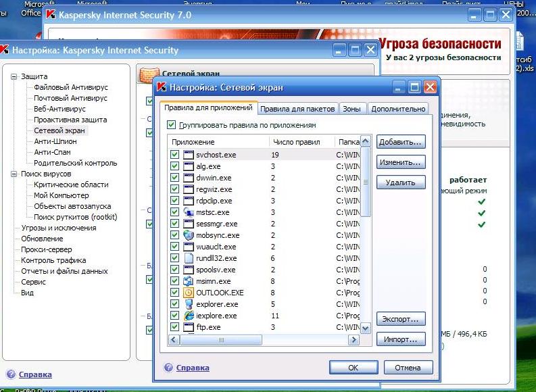Screen dimensions: 536x392
Task: Click the msimn.exe Outlook Express icon
Action: point(189,281)
